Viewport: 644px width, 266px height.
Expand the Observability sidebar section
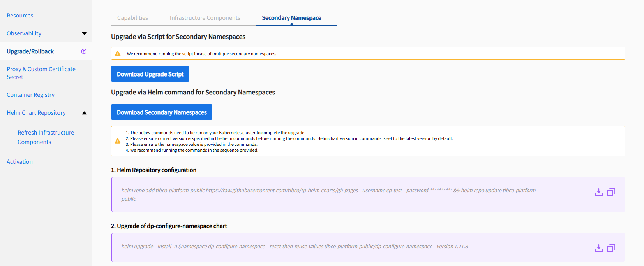pyautogui.click(x=84, y=33)
